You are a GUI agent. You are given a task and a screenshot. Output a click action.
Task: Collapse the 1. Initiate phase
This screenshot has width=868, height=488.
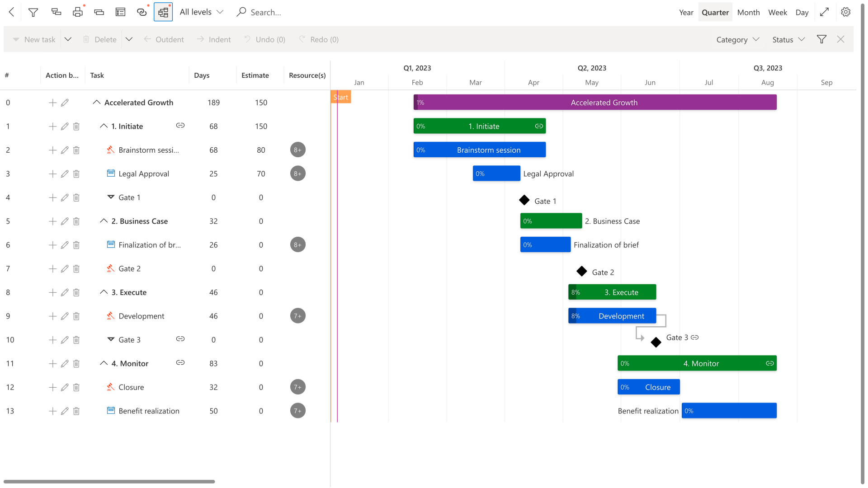click(x=104, y=126)
